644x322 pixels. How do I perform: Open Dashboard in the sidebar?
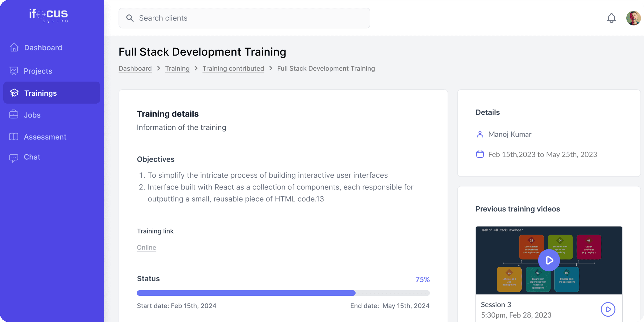pos(52,47)
